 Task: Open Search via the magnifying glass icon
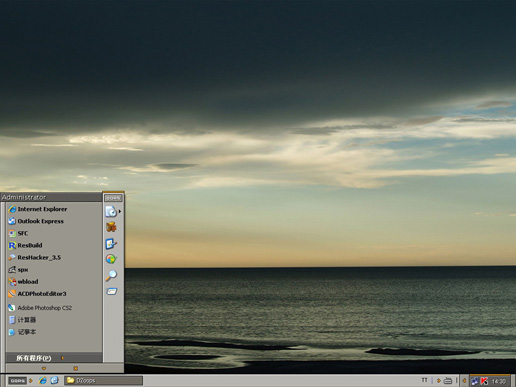pyautogui.click(x=111, y=275)
